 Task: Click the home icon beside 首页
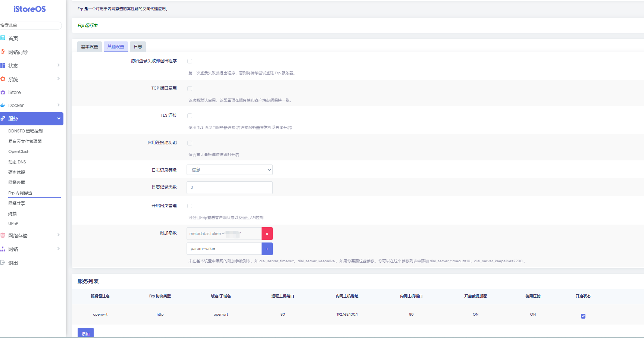3,38
